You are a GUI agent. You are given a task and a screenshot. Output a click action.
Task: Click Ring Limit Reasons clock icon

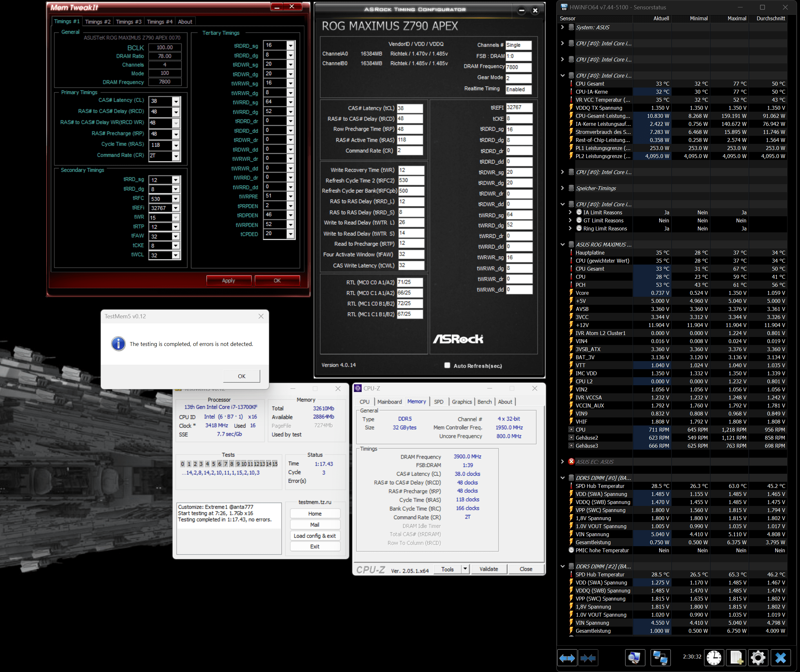pos(579,228)
